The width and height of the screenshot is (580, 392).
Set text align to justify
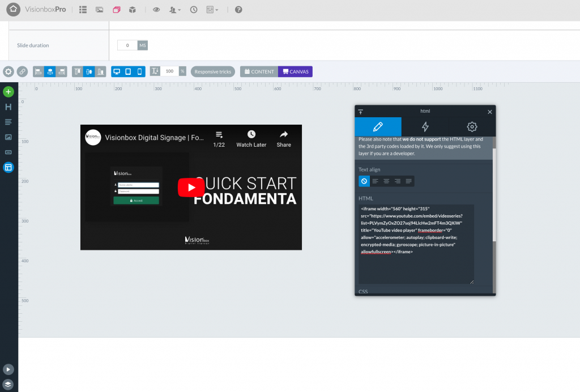point(409,181)
